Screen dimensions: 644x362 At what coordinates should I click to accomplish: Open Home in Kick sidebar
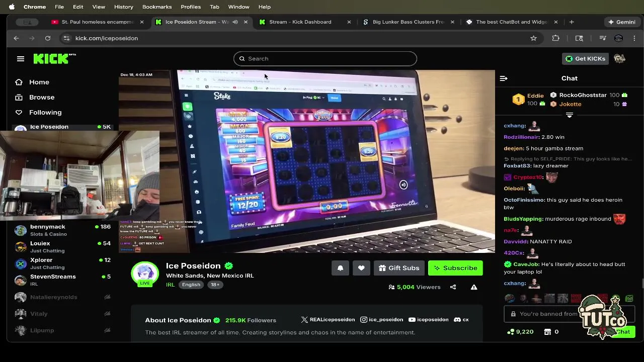coord(39,82)
